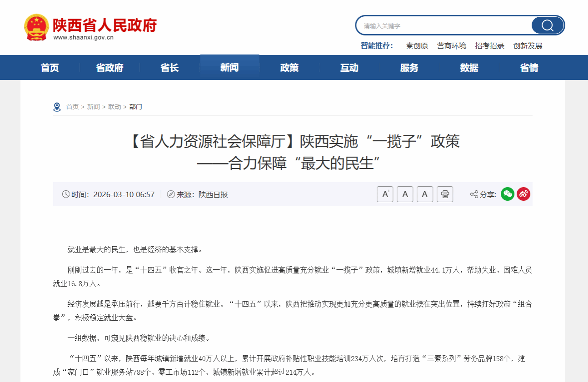The width and height of the screenshot is (588, 382).
Task: Click the Shaanxi government emblem logo
Action: [36, 27]
